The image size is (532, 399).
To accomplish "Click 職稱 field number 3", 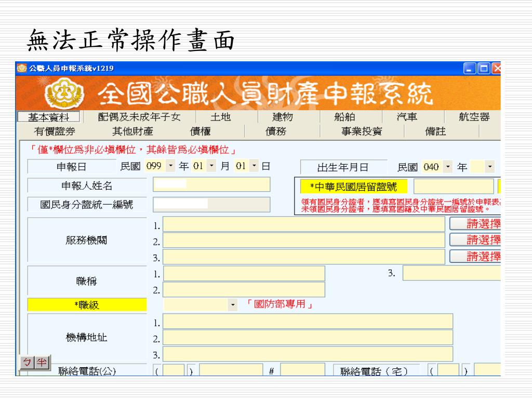I will pos(451,273).
